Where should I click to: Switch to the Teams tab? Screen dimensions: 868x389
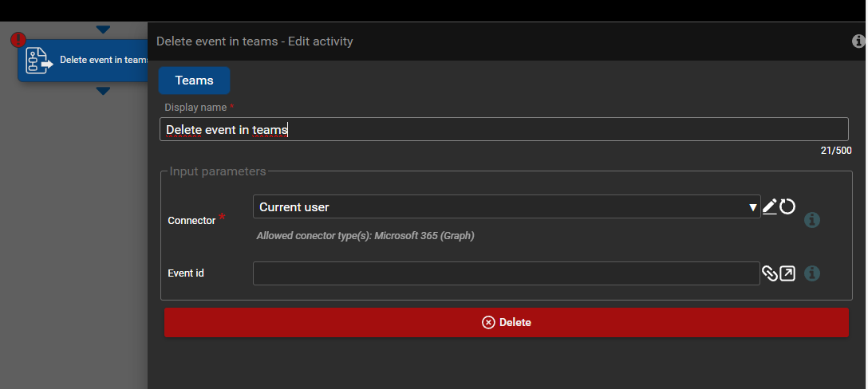(194, 81)
